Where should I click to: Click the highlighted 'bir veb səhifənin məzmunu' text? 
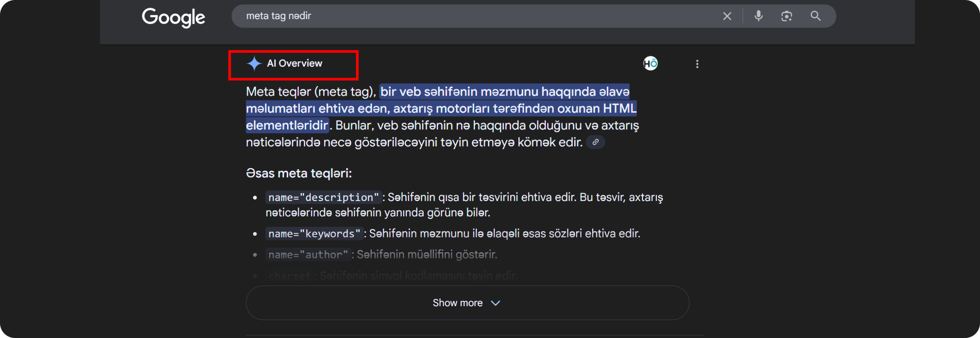pos(459,91)
